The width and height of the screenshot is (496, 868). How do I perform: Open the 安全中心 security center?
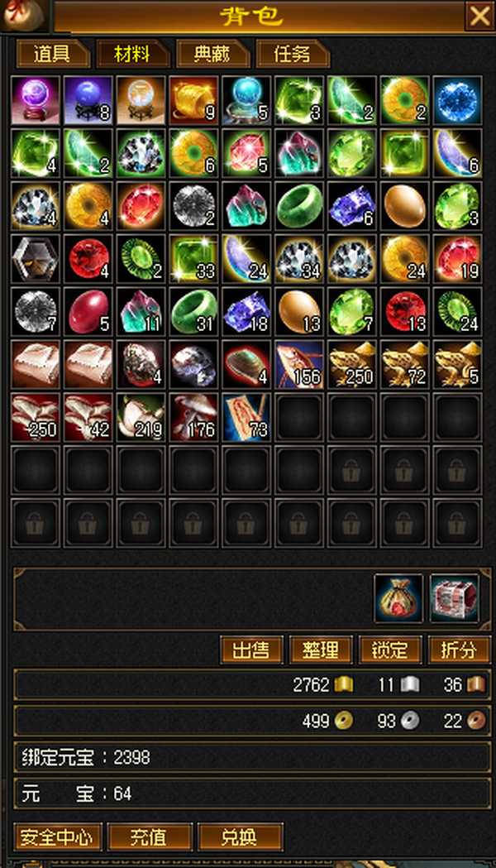pos(58,837)
